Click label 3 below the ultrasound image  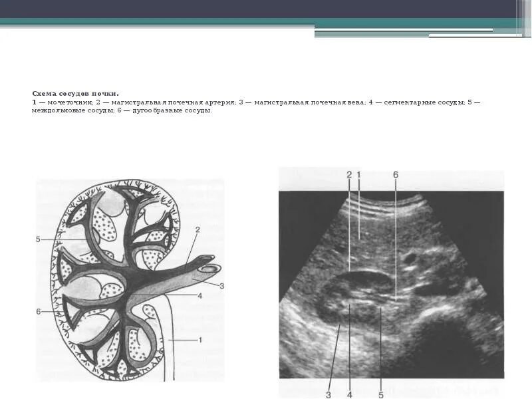(x=329, y=394)
